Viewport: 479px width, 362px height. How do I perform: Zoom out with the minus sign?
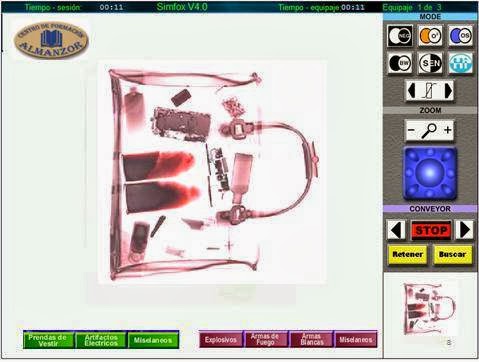411,130
